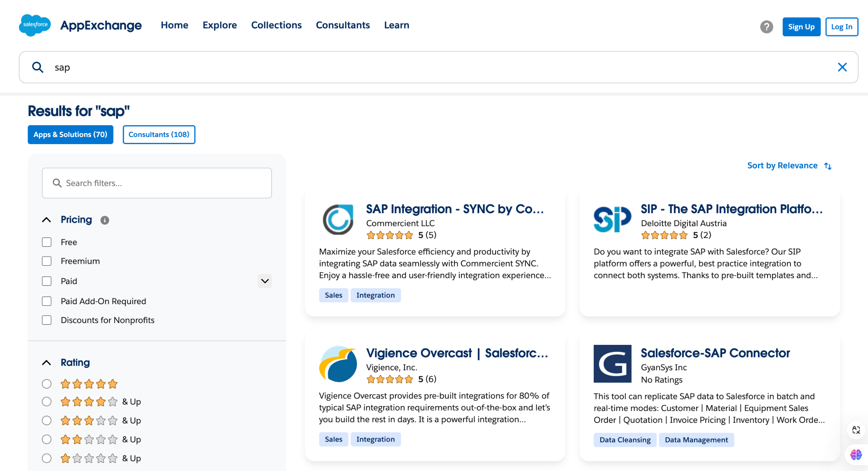Open Salesforce-SAP Connector title
Image resolution: width=868 pixels, height=471 pixels.
coord(715,353)
